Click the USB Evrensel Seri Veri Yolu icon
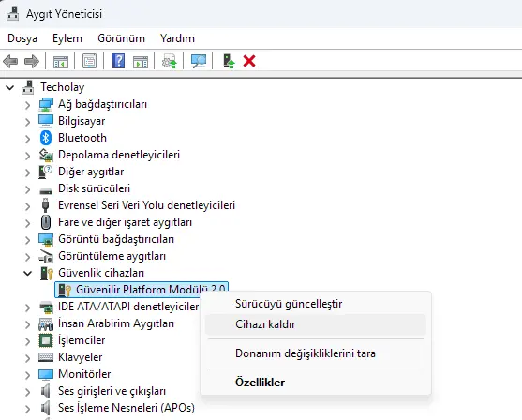The width and height of the screenshot is (522, 420). 46,205
